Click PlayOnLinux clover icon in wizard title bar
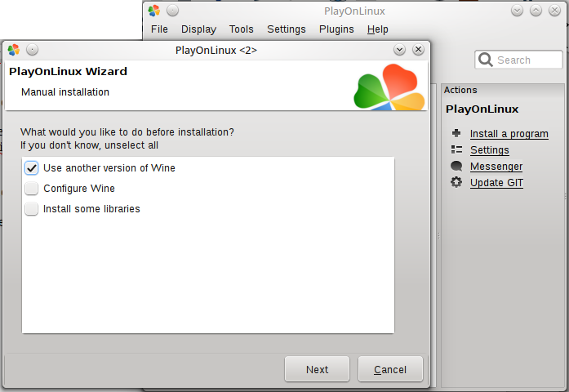 [14, 50]
